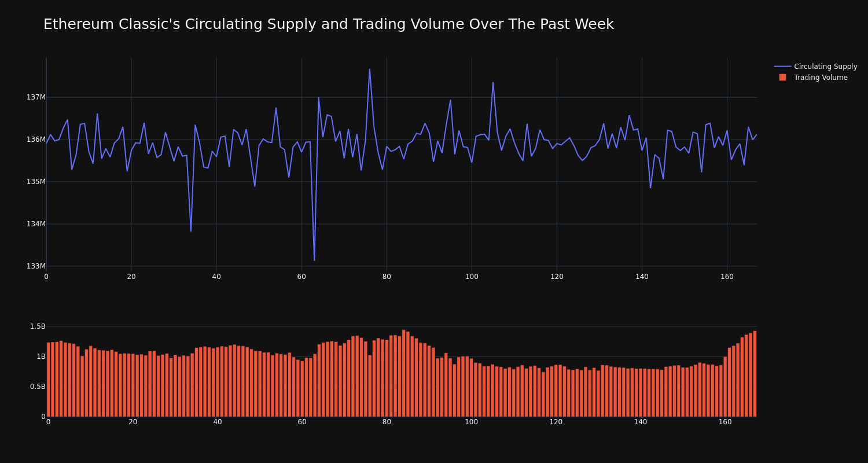Toggle the Trading Volume legend entry
Screen dimensions: 868x463
[812, 78]
